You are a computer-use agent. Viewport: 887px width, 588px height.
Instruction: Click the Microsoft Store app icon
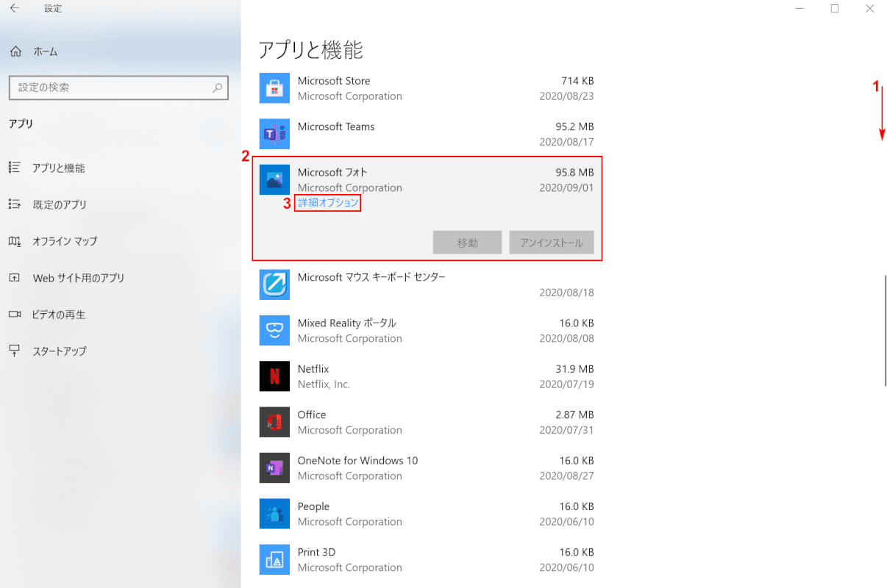[274, 88]
